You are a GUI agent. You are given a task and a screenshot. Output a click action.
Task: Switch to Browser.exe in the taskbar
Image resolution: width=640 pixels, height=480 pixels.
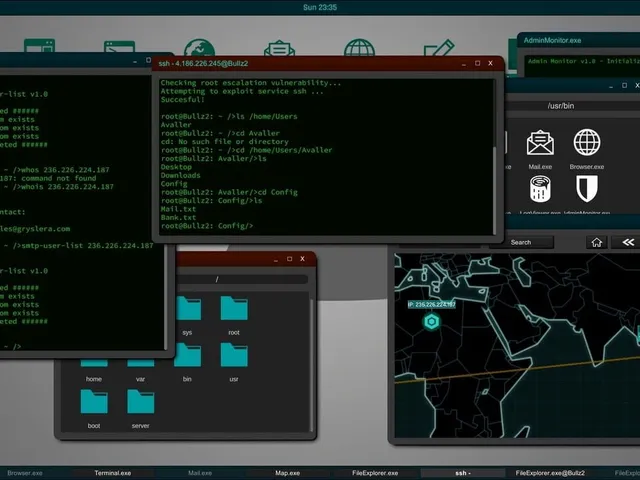click(x=25, y=473)
